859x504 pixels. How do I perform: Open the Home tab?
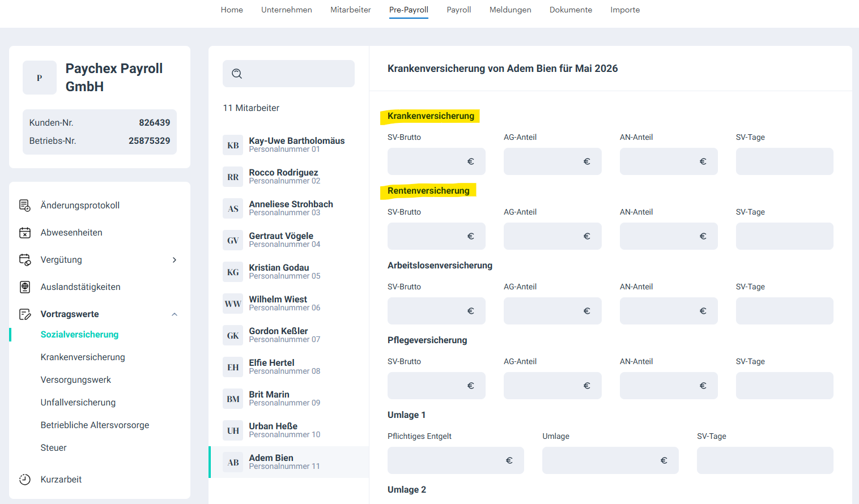point(232,10)
